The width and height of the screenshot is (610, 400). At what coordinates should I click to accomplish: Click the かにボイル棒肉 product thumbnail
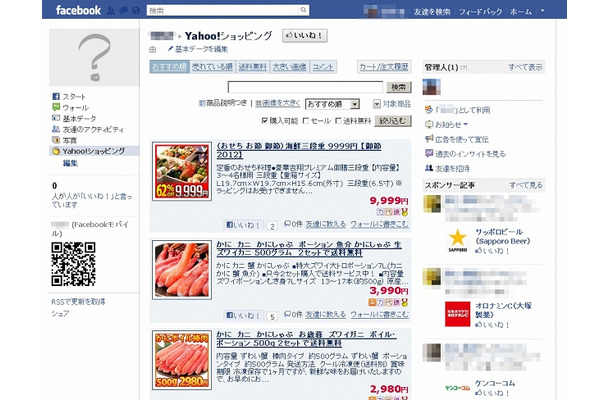[182, 360]
